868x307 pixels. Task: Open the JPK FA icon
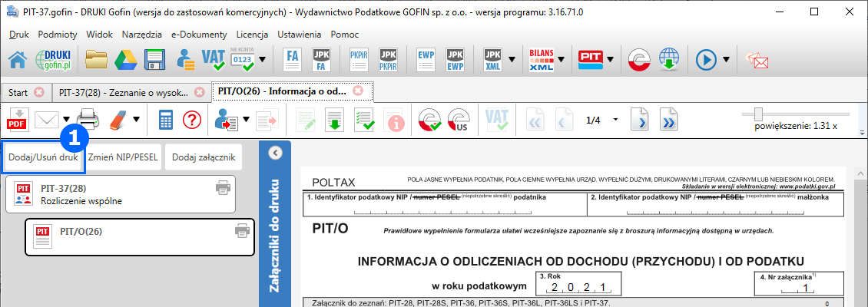[320, 59]
